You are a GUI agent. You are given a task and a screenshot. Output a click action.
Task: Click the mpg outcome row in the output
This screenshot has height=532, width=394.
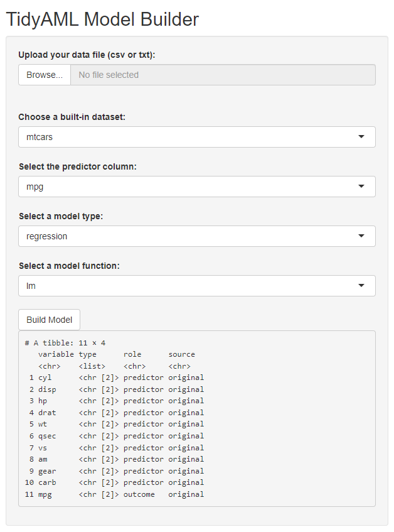coord(115,494)
